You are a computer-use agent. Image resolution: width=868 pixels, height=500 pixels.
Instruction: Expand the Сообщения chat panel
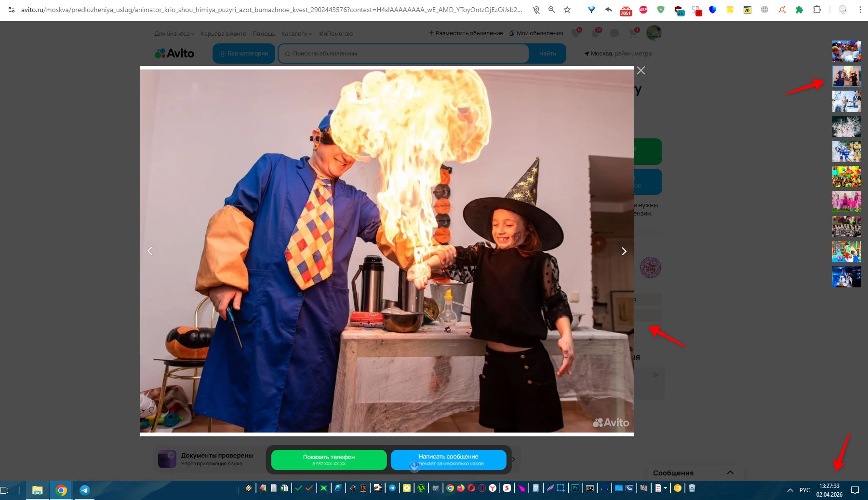click(x=694, y=473)
